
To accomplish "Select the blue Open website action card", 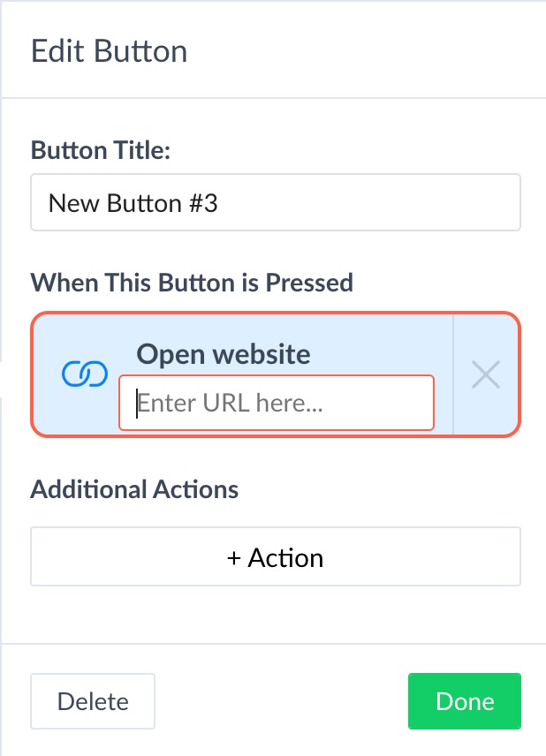I will 276,374.
